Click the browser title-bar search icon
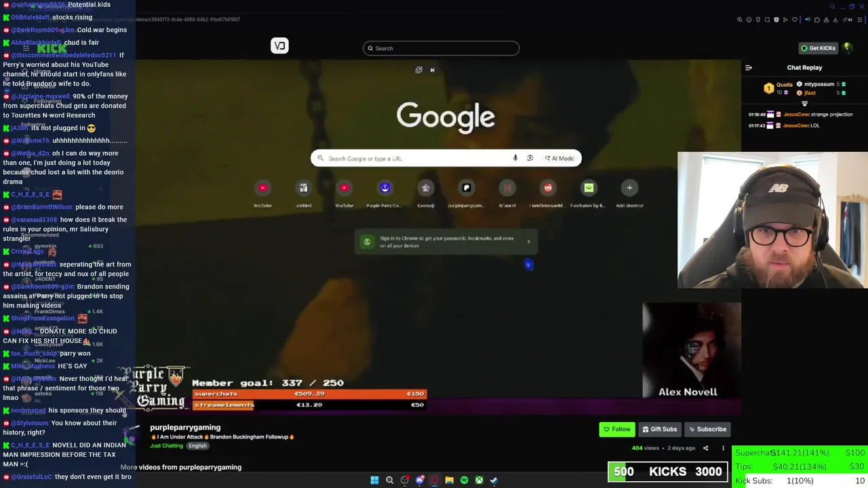 (832, 7)
